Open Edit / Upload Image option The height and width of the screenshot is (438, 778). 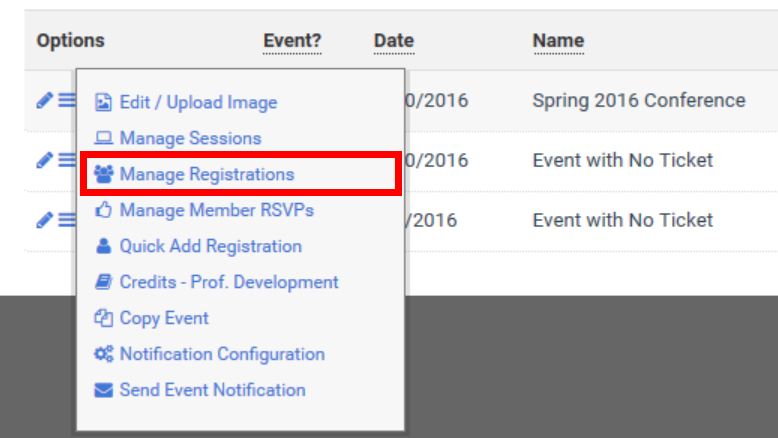(x=198, y=102)
